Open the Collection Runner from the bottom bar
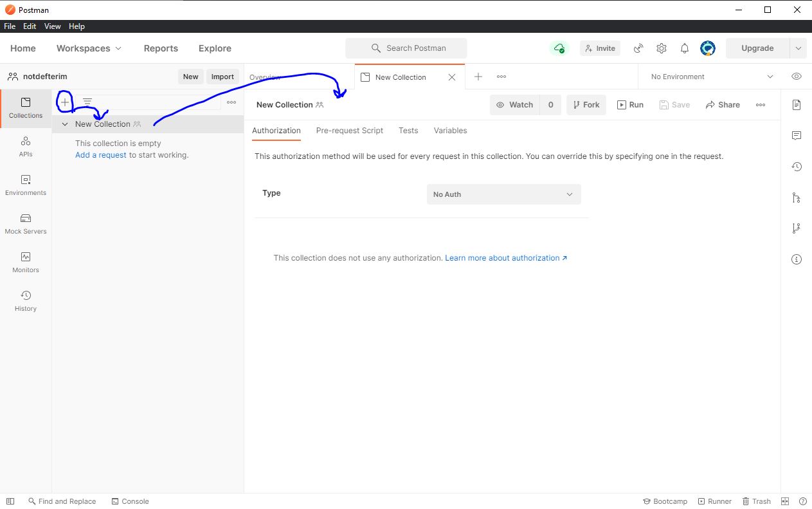This screenshot has height=509, width=812. (x=714, y=501)
